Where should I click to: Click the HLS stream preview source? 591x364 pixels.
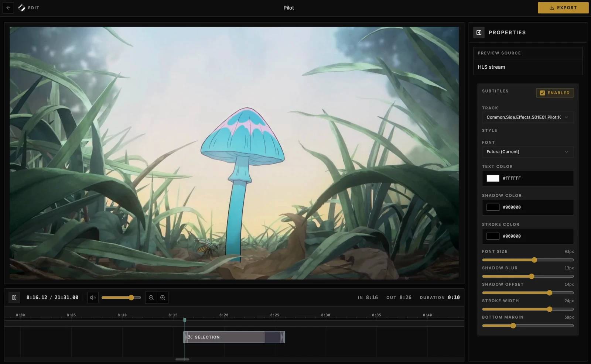pyautogui.click(x=527, y=67)
